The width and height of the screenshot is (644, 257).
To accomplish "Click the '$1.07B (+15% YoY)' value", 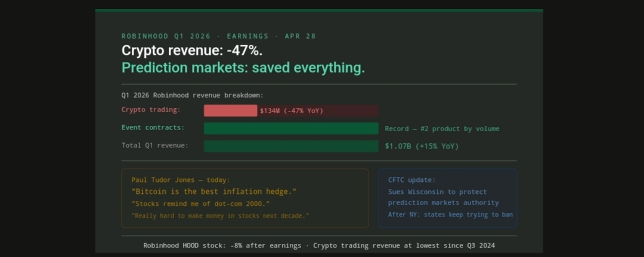I will 422,146.
